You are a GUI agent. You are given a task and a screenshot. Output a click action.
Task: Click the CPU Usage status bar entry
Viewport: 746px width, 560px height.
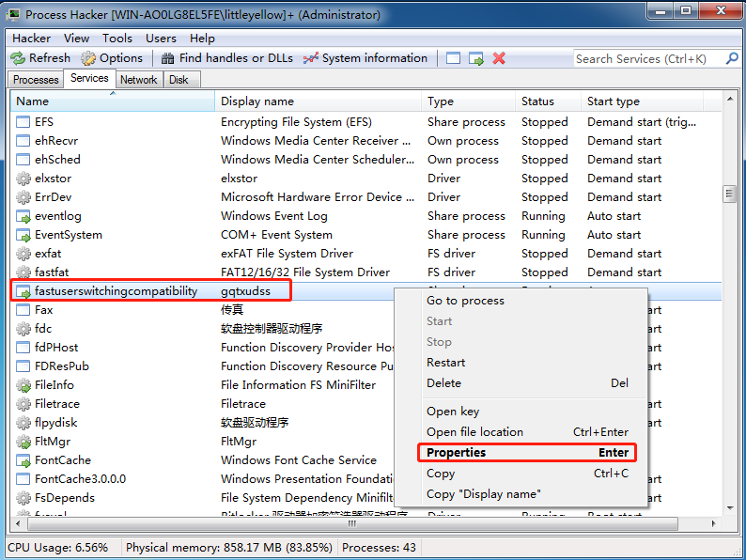pos(57,548)
